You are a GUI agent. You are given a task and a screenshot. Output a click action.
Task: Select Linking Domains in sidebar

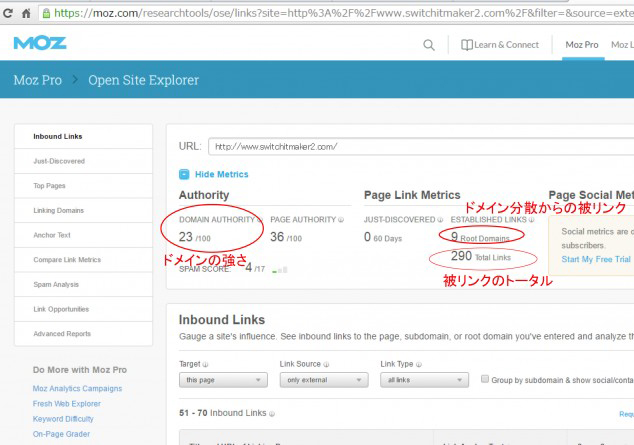pyautogui.click(x=83, y=211)
